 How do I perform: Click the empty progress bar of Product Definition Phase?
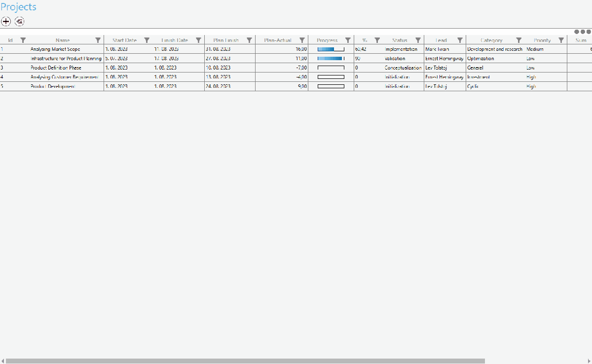click(x=331, y=68)
